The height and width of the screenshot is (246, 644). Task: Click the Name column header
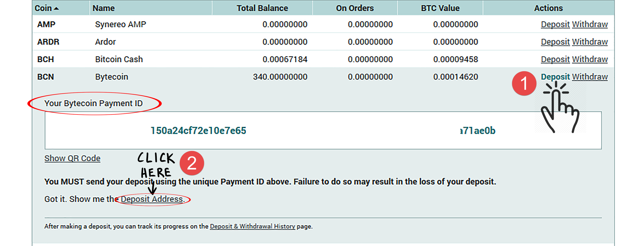click(103, 8)
